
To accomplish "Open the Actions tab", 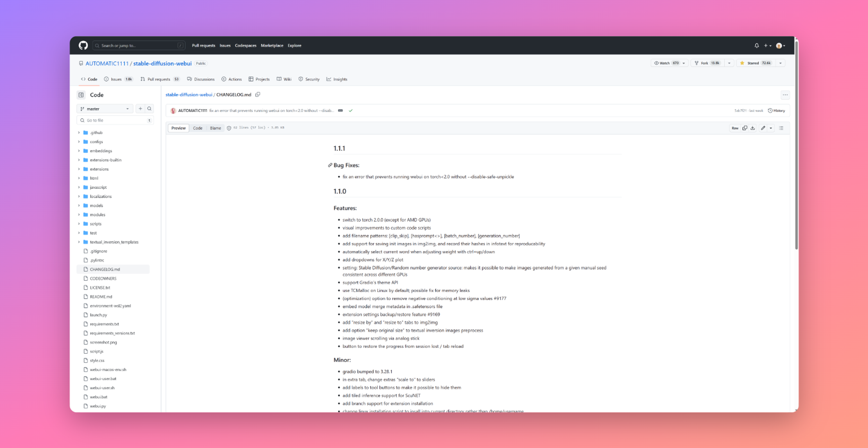I will pos(231,79).
